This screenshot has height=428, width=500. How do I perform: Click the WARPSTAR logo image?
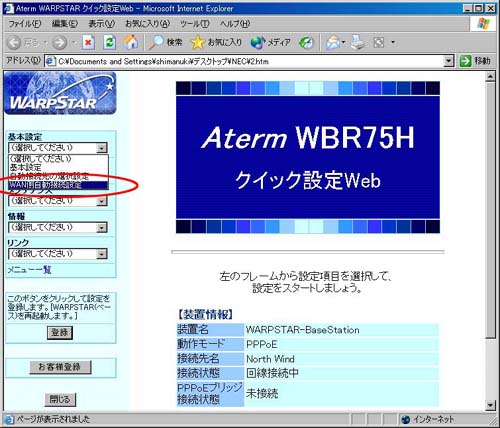[x=60, y=93]
